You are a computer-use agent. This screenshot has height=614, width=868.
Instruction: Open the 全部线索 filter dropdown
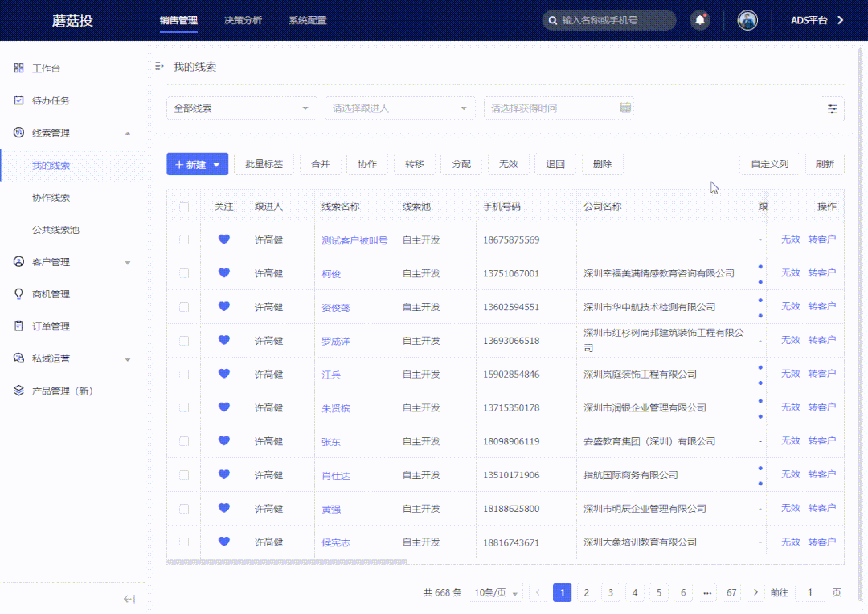241,108
